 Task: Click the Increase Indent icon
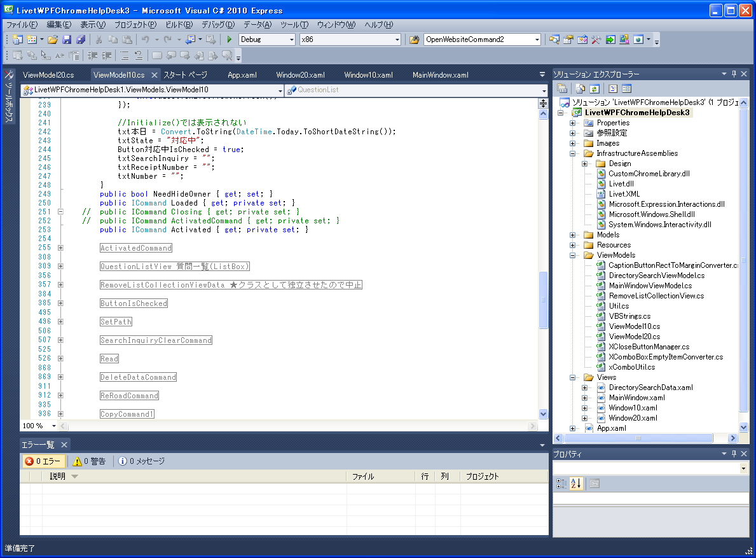point(107,55)
